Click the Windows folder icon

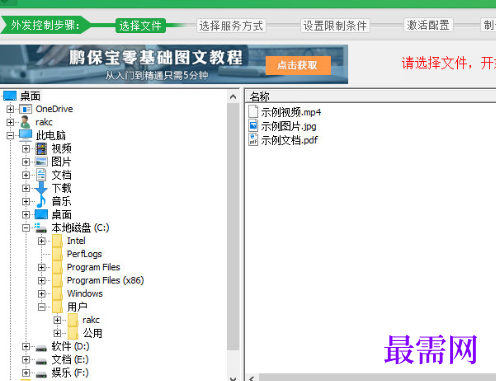click(57, 294)
